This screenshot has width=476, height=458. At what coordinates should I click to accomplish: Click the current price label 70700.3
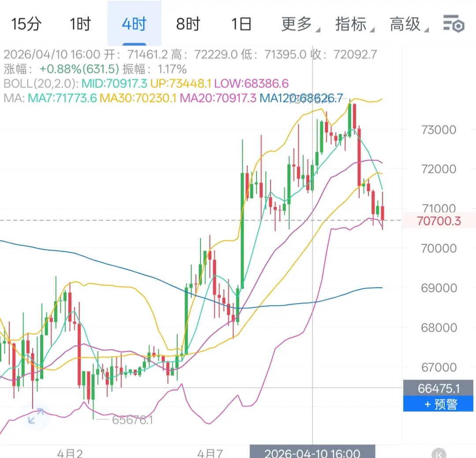click(439, 221)
